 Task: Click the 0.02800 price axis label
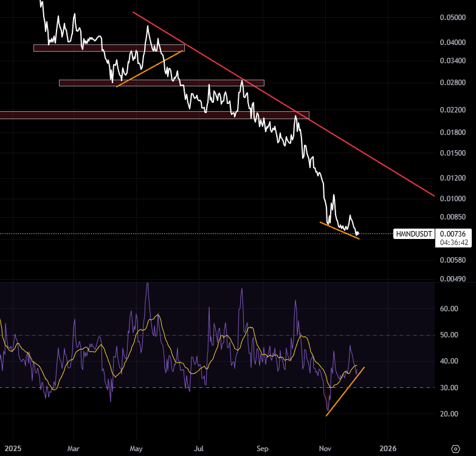click(x=453, y=82)
